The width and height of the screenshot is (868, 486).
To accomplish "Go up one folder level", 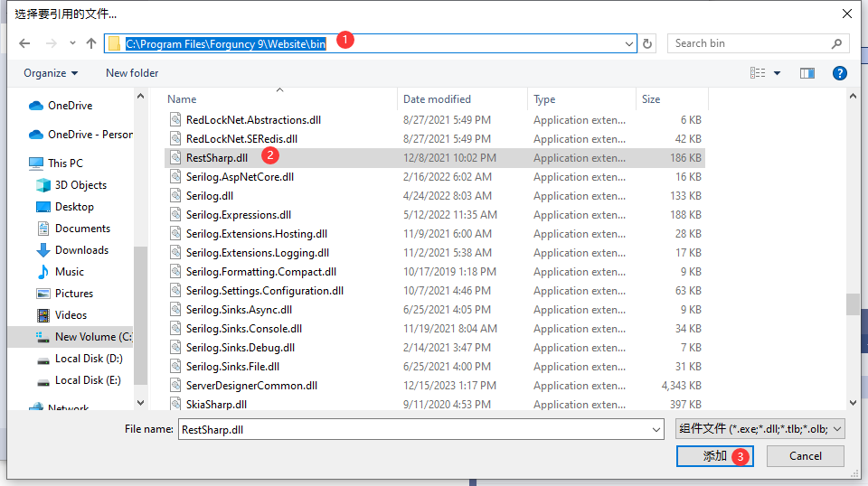I will 91,43.
